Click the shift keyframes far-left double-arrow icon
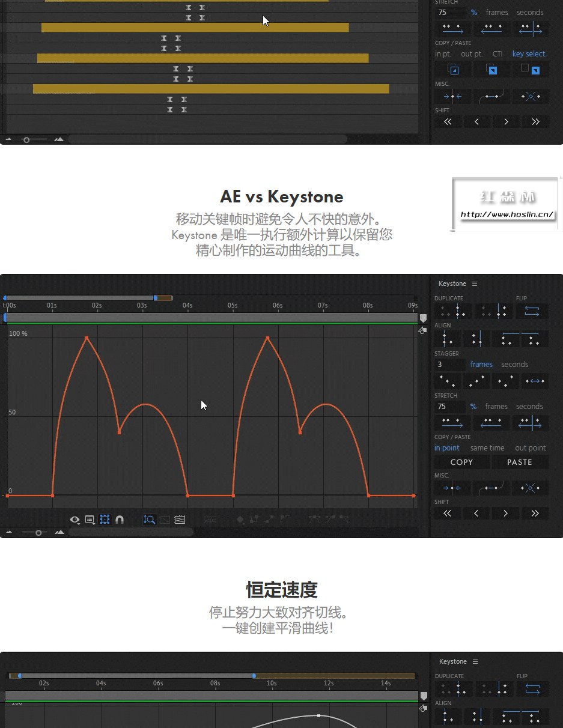The width and height of the screenshot is (563, 728). [447, 514]
